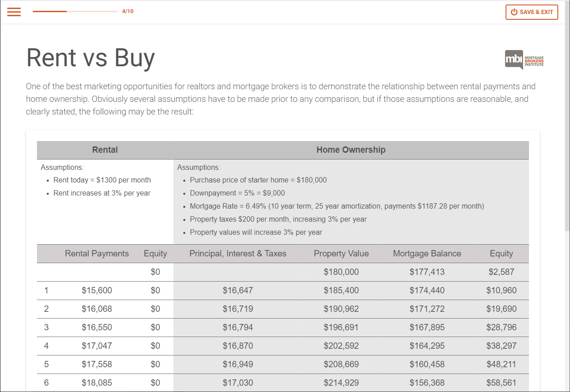Click the Mortgage Brokers Institute logo

(x=524, y=59)
